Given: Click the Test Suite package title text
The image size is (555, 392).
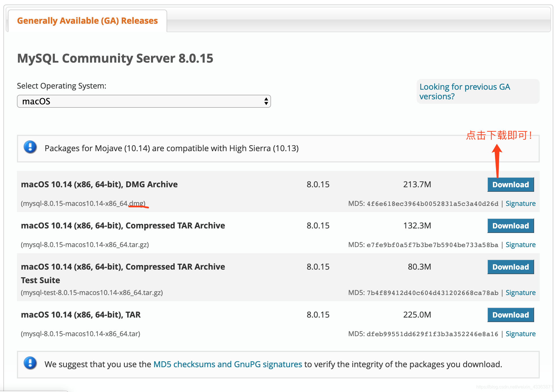Looking at the screenshot, I should coord(123,273).
